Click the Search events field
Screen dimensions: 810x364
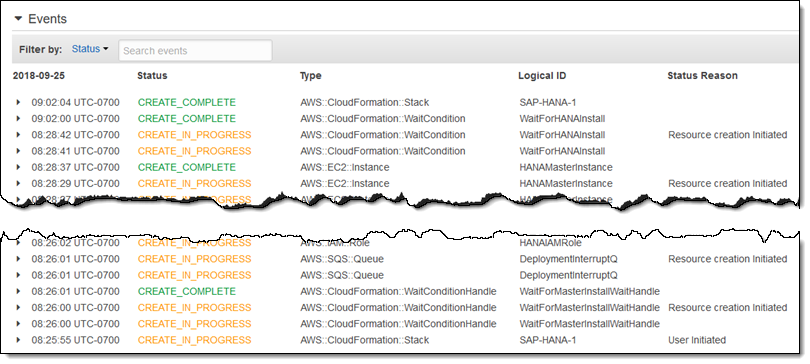195,51
